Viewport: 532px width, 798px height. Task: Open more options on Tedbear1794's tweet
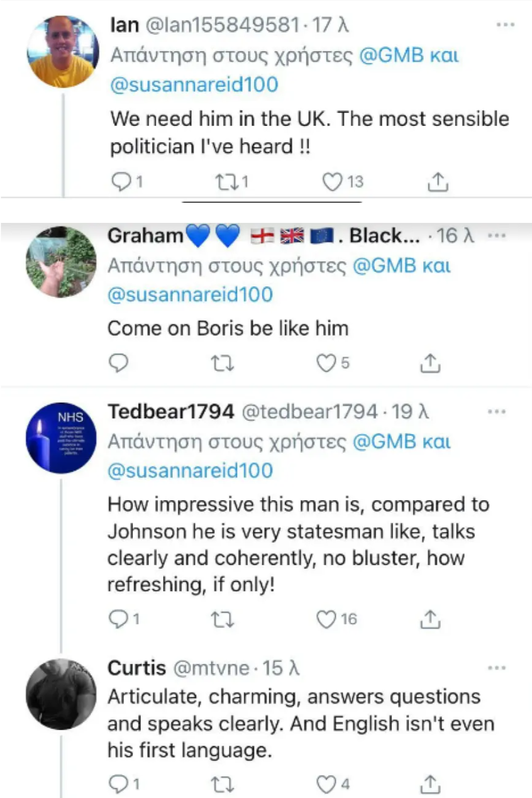click(497, 411)
